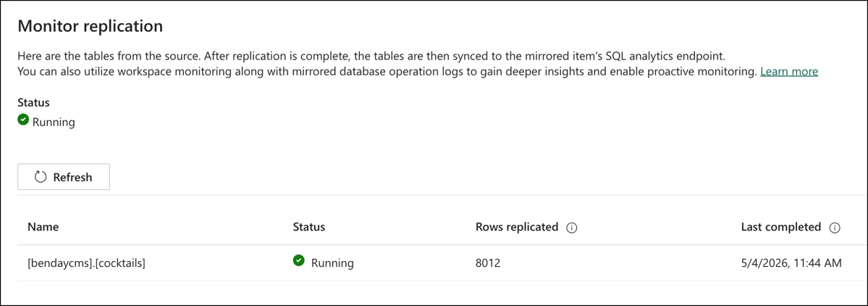Image resolution: width=868 pixels, height=306 pixels.
Task: Sort by the Name column header
Action: [x=43, y=227]
